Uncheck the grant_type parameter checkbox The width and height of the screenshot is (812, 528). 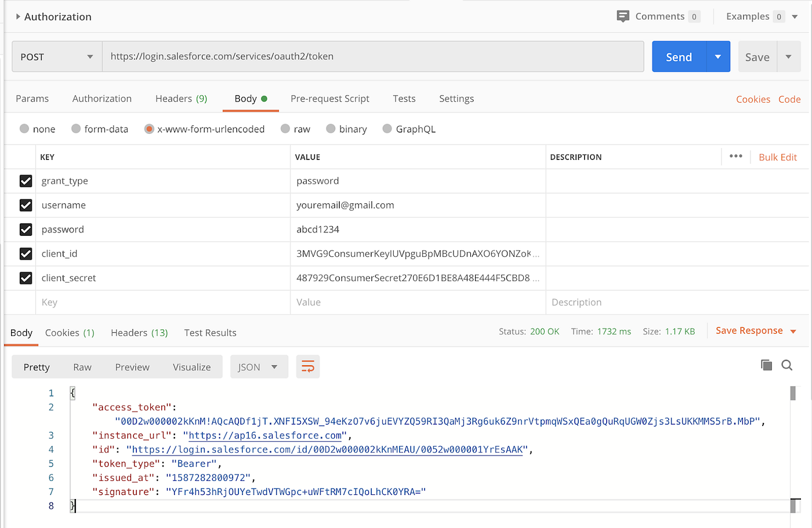click(26, 181)
